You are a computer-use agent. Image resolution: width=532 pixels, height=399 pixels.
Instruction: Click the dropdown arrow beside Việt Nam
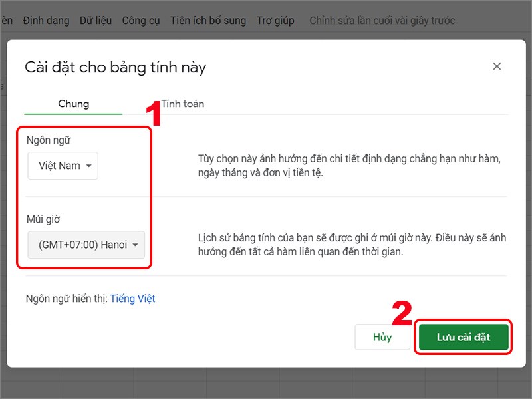pos(88,166)
